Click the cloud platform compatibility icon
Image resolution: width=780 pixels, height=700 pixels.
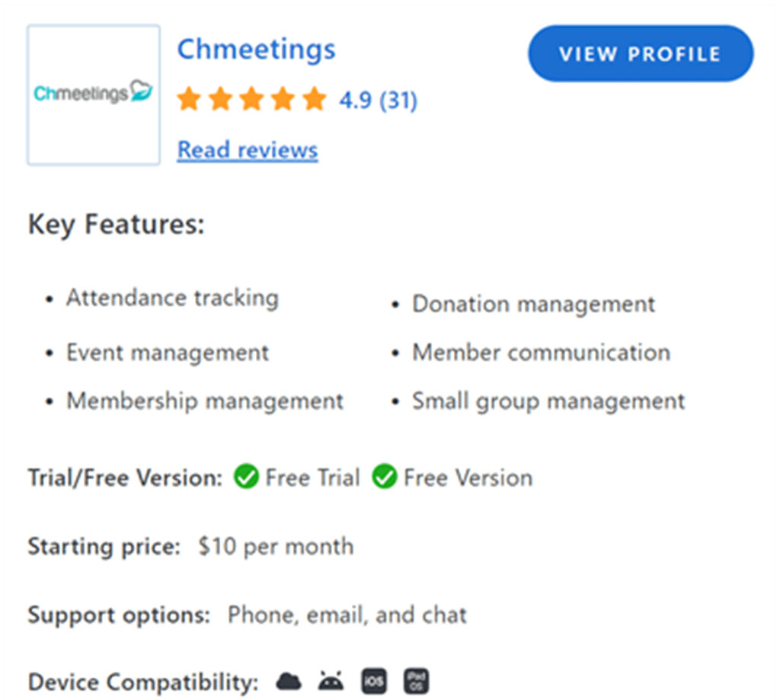289,681
